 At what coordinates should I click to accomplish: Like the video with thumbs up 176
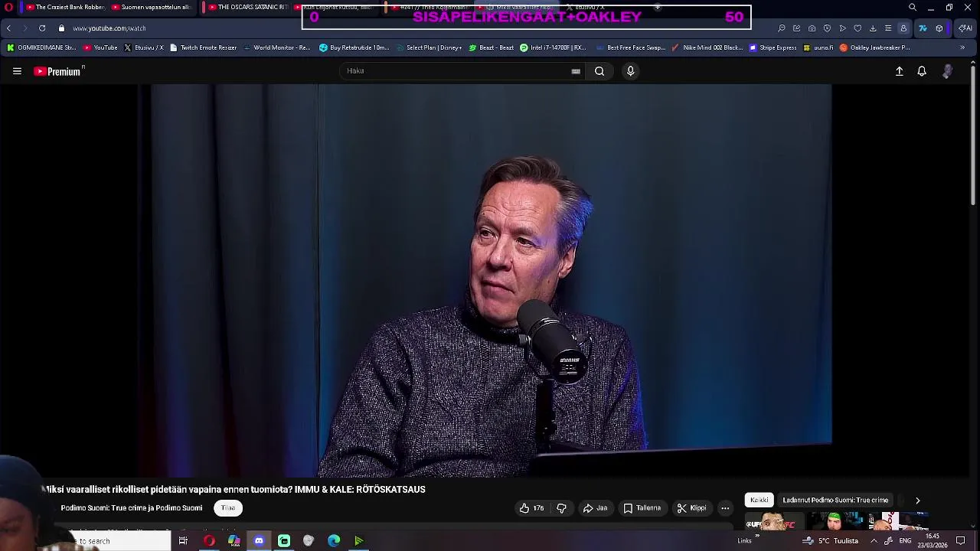point(532,508)
